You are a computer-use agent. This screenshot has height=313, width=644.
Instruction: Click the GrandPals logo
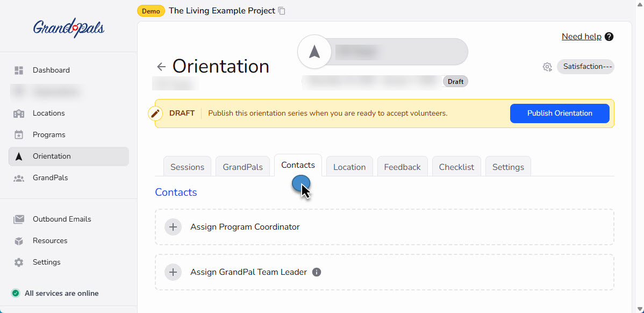69,27
